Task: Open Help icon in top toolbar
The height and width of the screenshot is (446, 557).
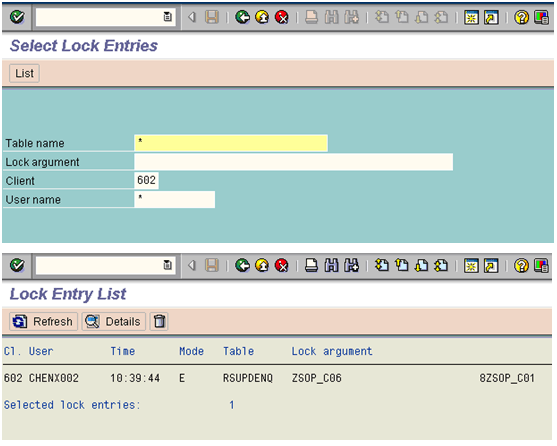Action: [x=521, y=17]
